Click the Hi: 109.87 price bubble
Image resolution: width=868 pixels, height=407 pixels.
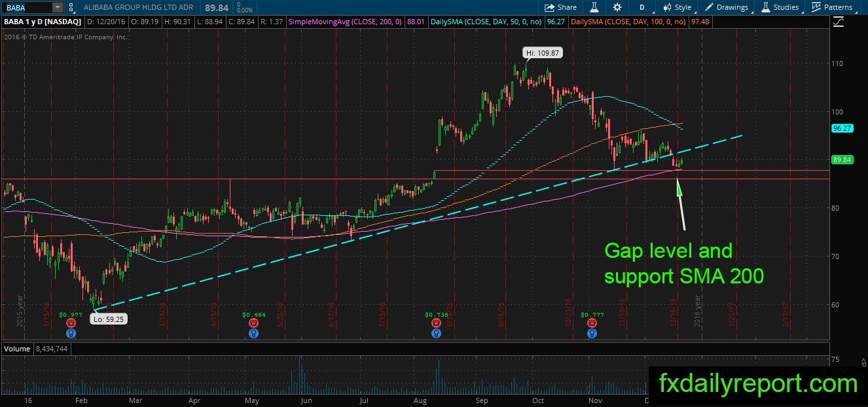tap(541, 52)
